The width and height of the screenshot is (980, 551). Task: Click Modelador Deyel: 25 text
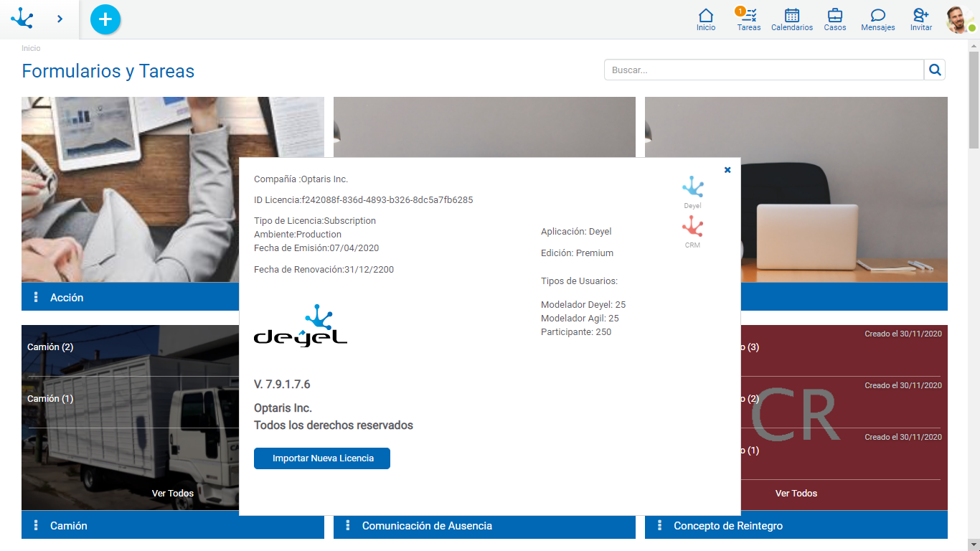[x=583, y=305]
